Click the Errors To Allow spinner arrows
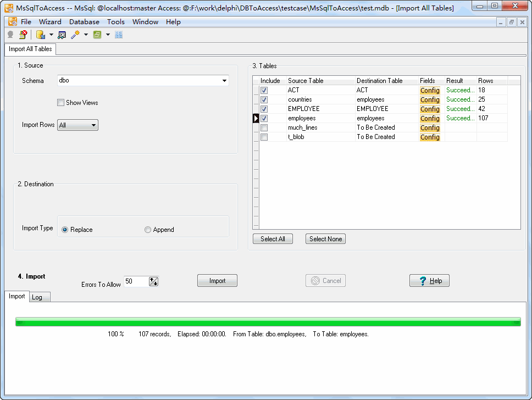 [153, 281]
